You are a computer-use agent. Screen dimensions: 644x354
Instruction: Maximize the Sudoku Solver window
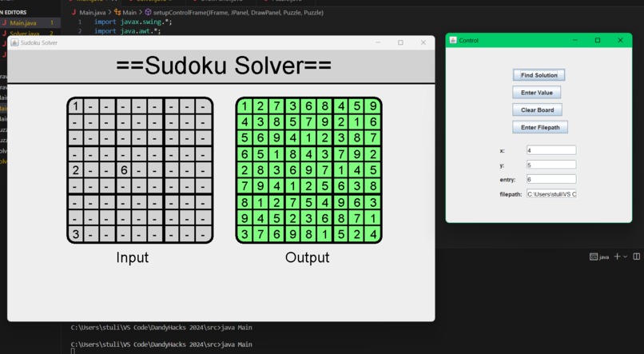[400, 42]
